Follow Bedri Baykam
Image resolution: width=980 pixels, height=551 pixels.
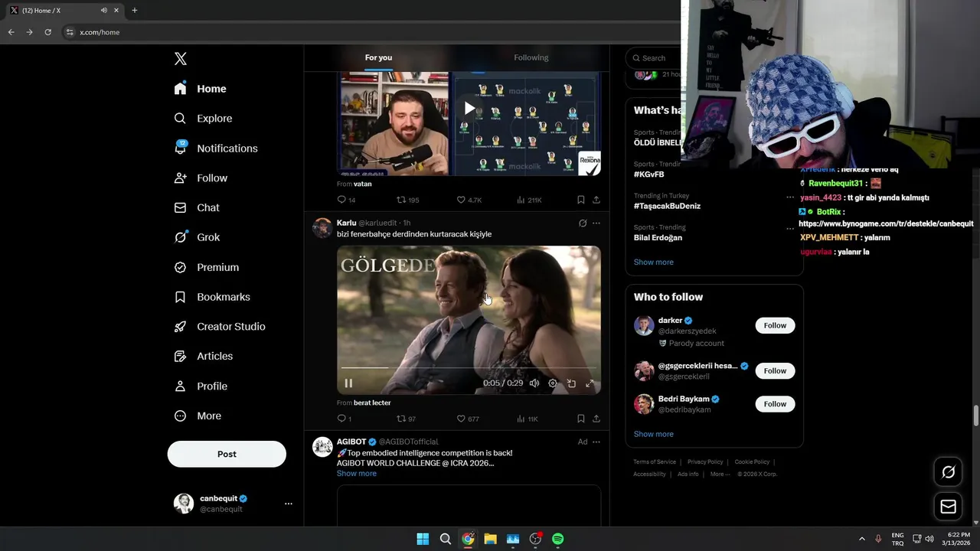[x=775, y=404]
